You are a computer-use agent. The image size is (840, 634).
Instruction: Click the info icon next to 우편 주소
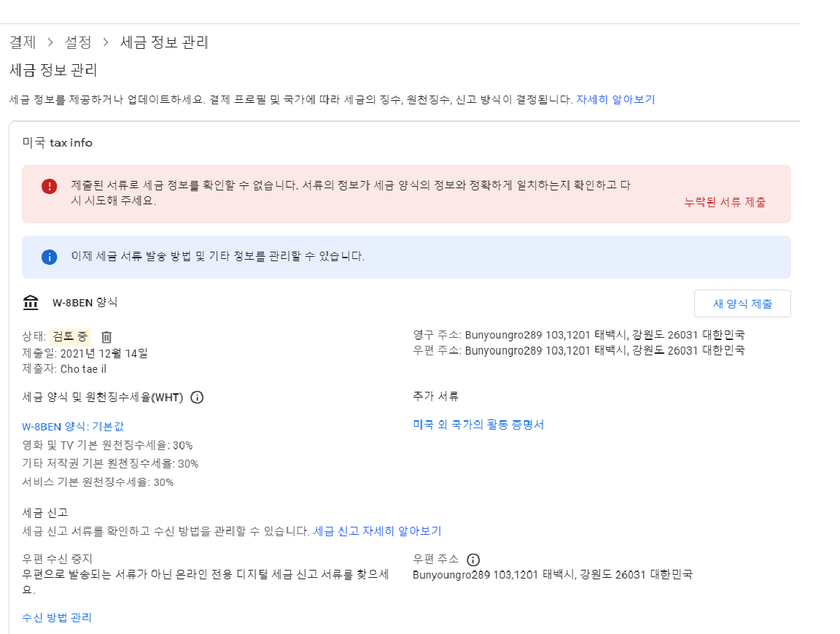click(x=473, y=559)
